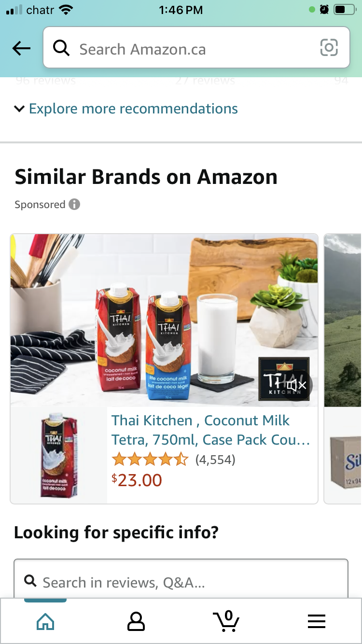The image size is (362, 644).
Task: Play the Thai Kitchen promotional video
Action: 164,321
